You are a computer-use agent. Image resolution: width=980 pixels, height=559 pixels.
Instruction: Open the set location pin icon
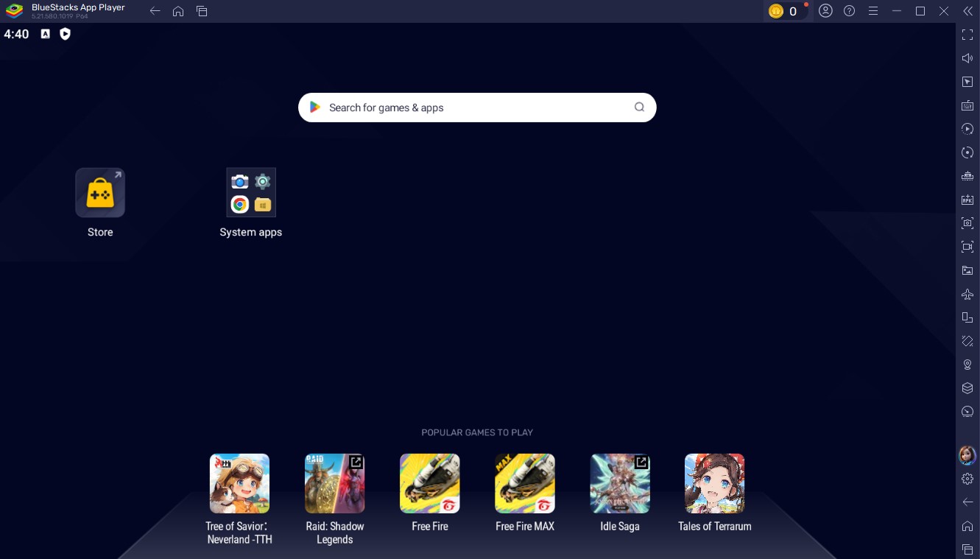967,365
